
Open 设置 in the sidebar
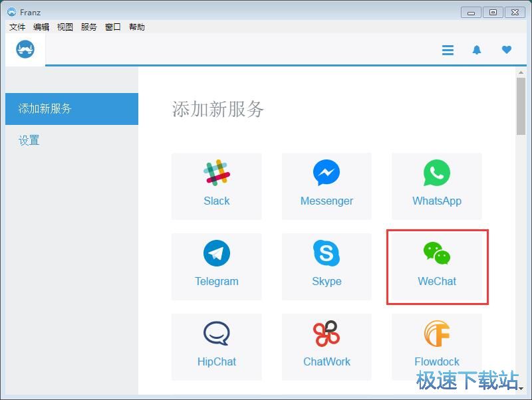72,140
